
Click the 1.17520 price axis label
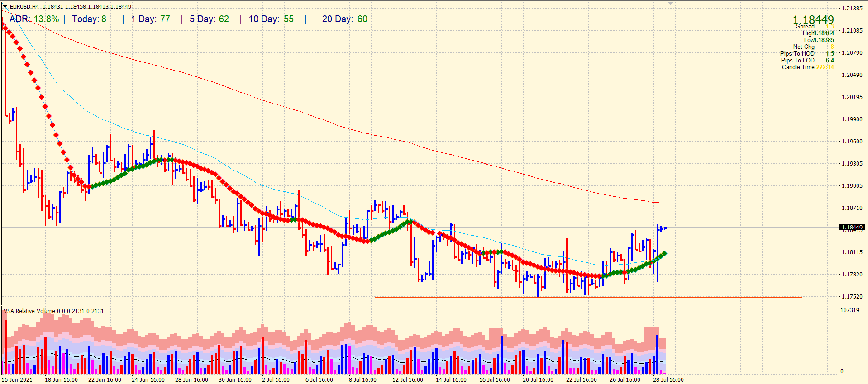pos(852,297)
